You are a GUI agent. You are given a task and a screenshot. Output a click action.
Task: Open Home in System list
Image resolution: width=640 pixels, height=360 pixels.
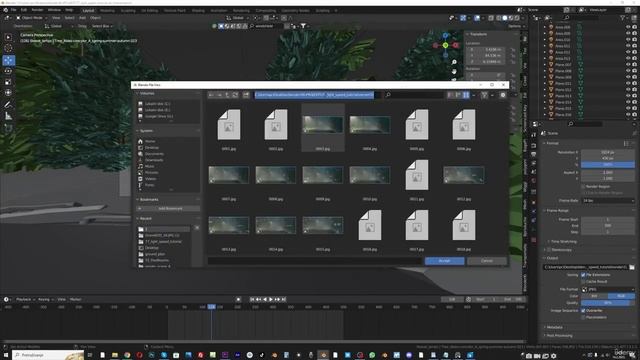coord(150,141)
